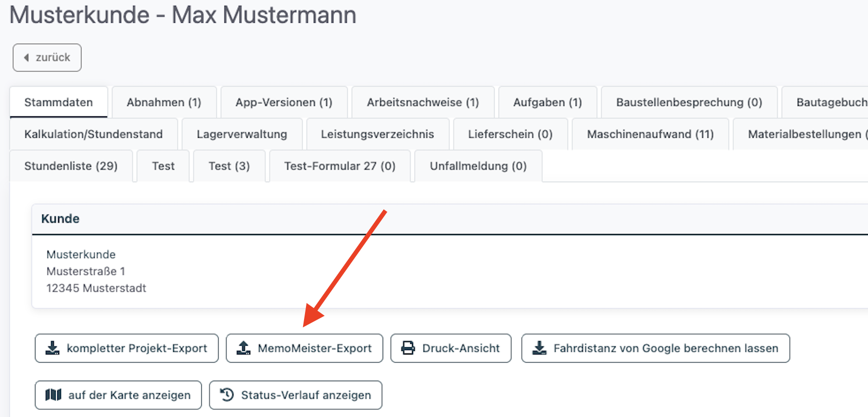Select the Arbeitsnachweise (1) tab
The height and width of the screenshot is (417, 868).
click(x=422, y=102)
